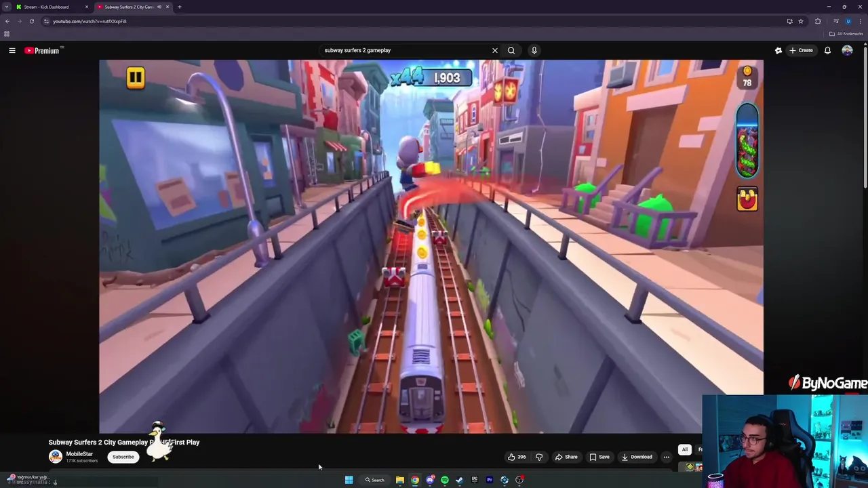
Task: Open the All Bookmarks folder
Action: click(x=846, y=34)
